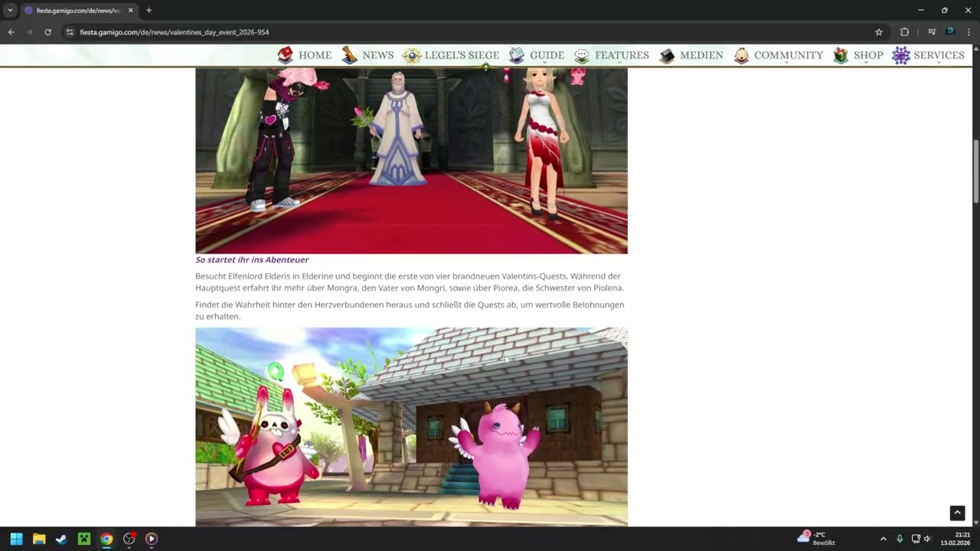The image size is (980, 551).
Task: Click the Home house icon in navigation
Action: coord(286,55)
